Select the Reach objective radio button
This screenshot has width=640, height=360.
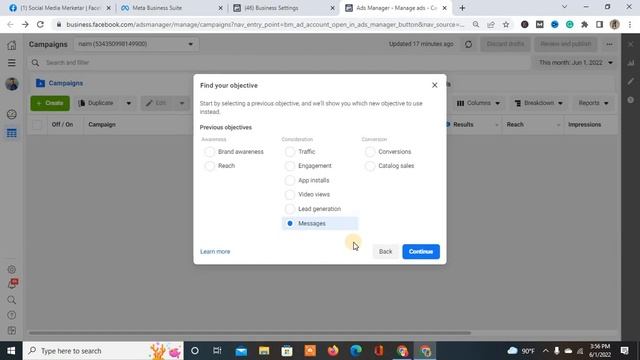[210, 166]
